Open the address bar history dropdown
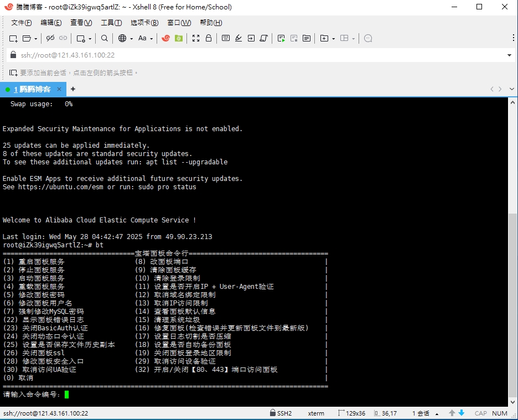 click(509, 55)
